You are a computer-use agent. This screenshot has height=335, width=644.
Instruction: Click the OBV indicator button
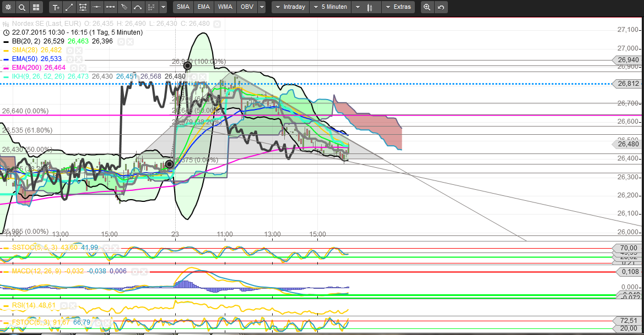pyautogui.click(x=246, y=7)
